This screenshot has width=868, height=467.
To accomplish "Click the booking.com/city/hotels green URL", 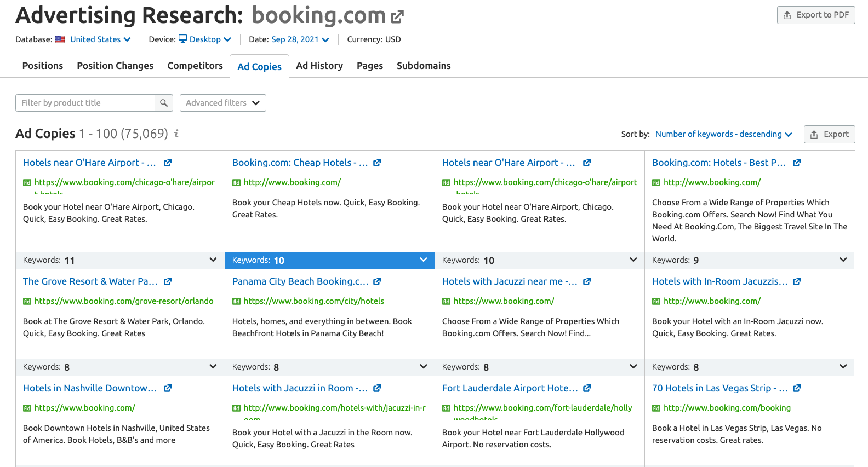I will 314,301.
